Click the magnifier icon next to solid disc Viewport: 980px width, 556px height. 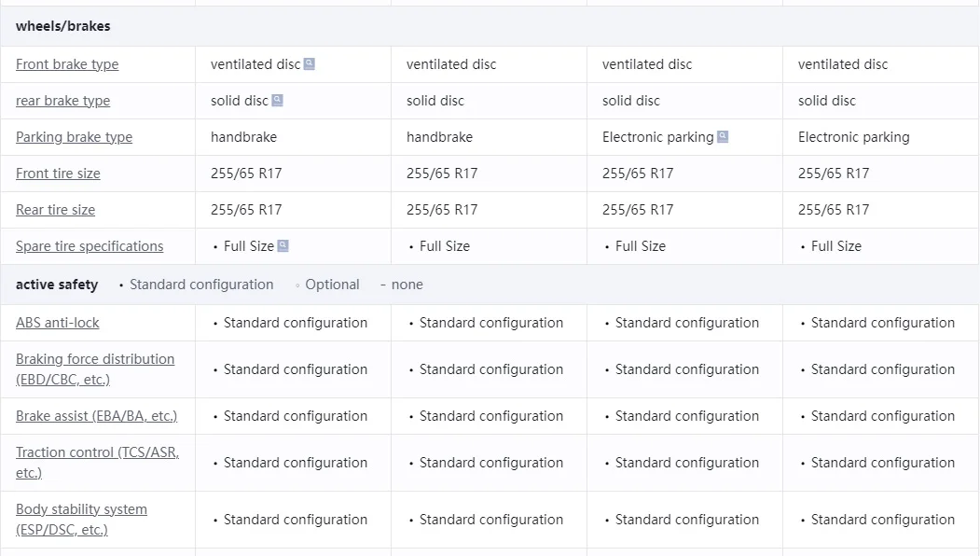pyautogui.click(x=277, y=101)
